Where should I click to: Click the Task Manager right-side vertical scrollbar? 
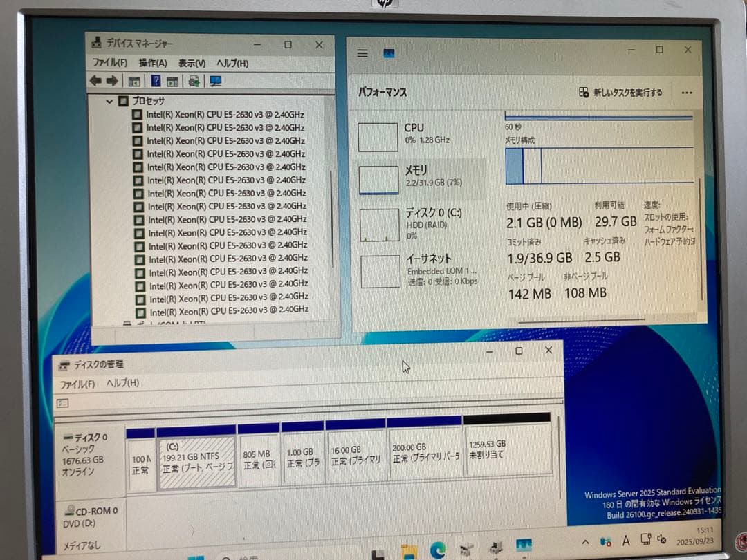click(700, 239)
